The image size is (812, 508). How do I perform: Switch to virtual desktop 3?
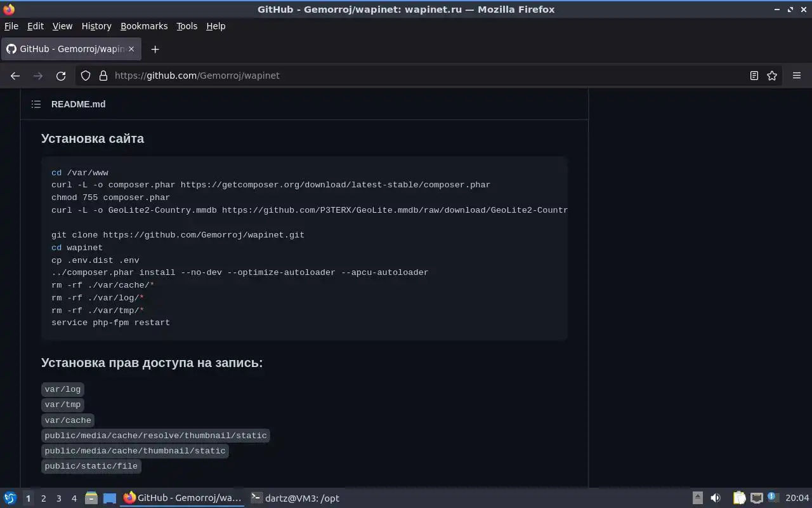pos(58,498)
